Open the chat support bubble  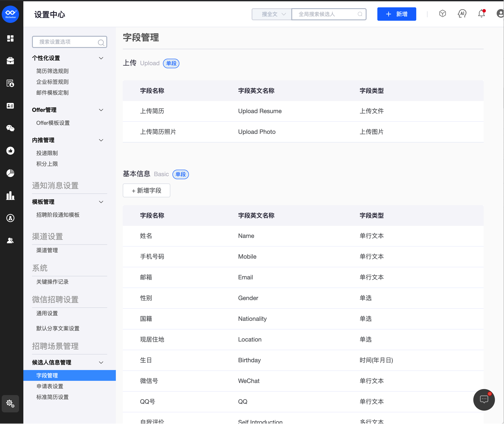click(x=484, y=399)
